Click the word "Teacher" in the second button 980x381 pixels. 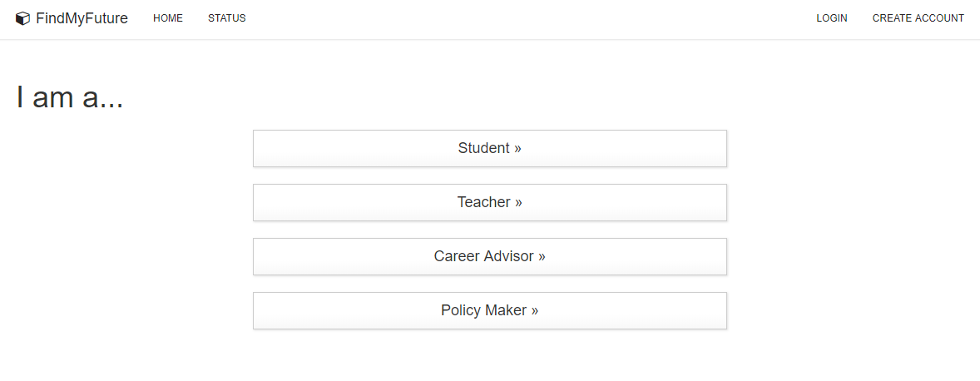[x=483, y=202]
